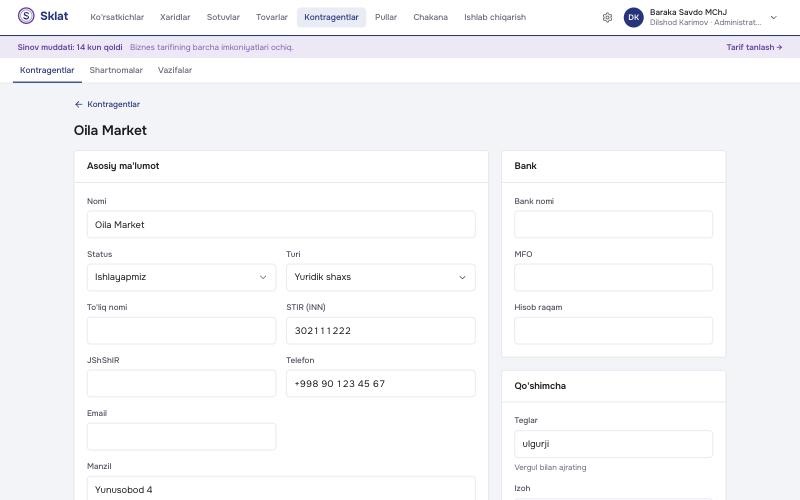This screenshot has height=500, width=800.
Task: Open the Ko'rsatkichlar menu
Action: click(x=117, y=17)
